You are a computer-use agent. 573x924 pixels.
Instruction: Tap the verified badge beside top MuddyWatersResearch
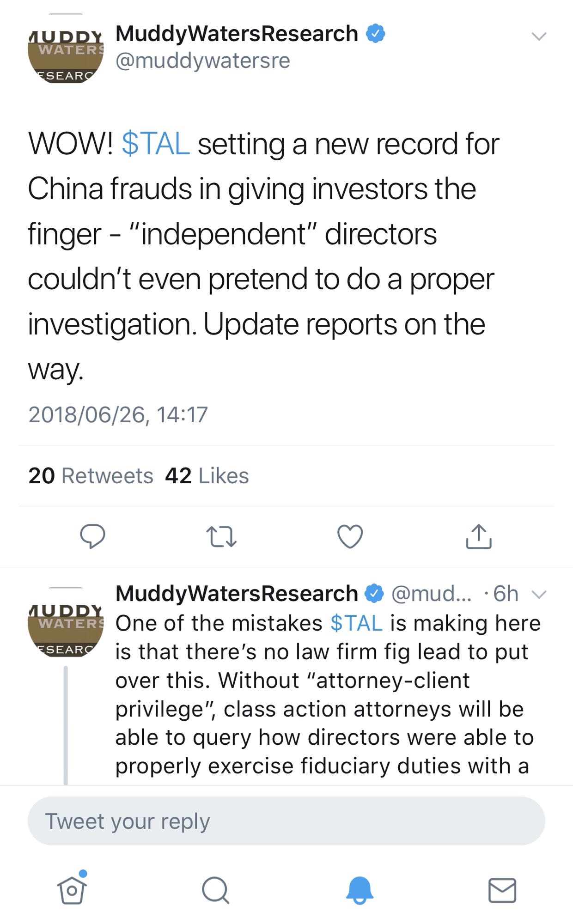(x=376, y=34)
